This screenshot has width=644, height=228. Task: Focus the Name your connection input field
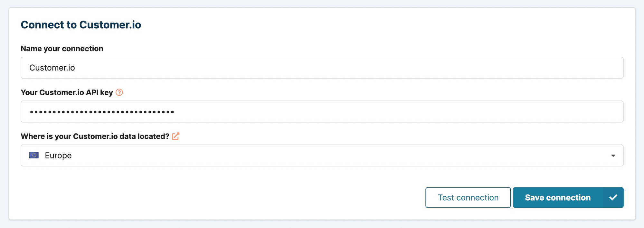322,68
